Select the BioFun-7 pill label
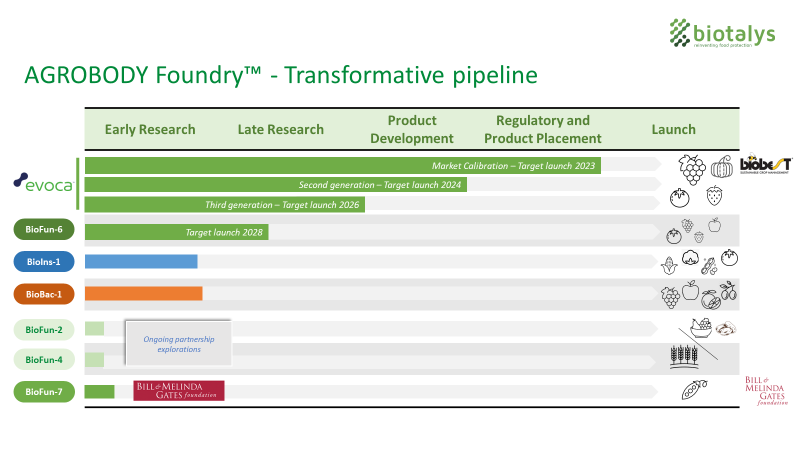800x450 pixels. tap(44, 392)
